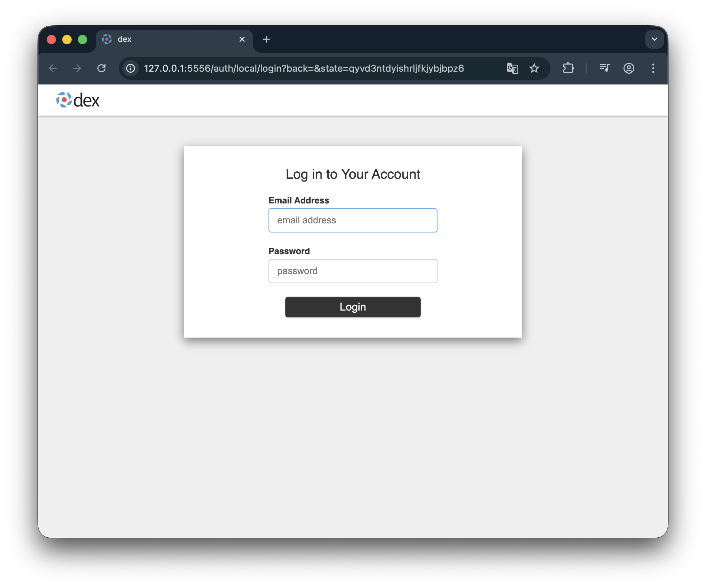The height and width of the screenshot is (588, 706).
Task: Expand the tab search chevron
Action: pyautogui.click(x=654, y=39)
